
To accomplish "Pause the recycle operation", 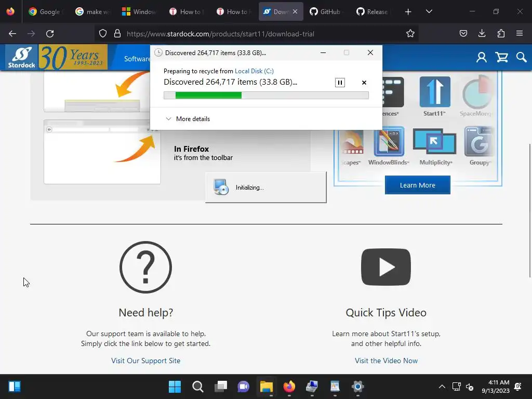I will [340, 83].
